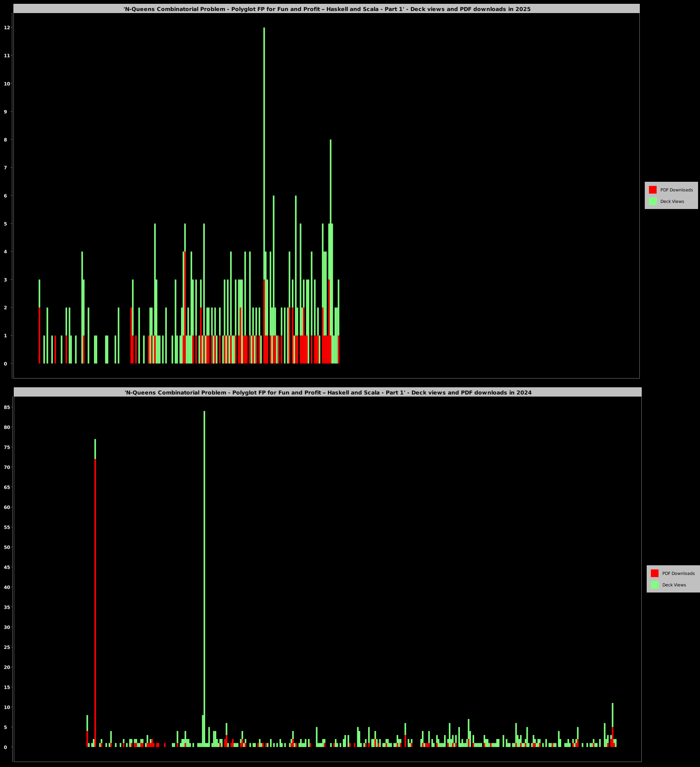Click the y-axis label 50 in 2024 chart
700x767 pixels.
pos(6,547)
